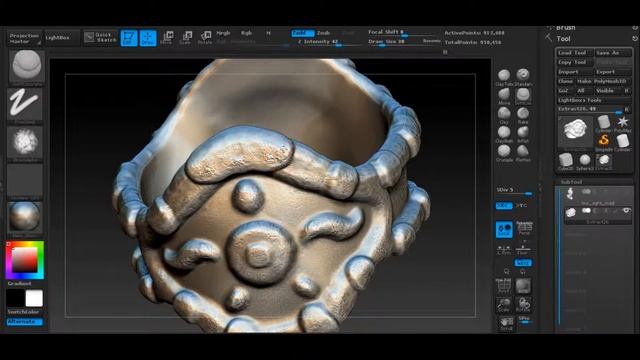
Task: Open the current brush thumbnail picker
Action: point(27,67)
